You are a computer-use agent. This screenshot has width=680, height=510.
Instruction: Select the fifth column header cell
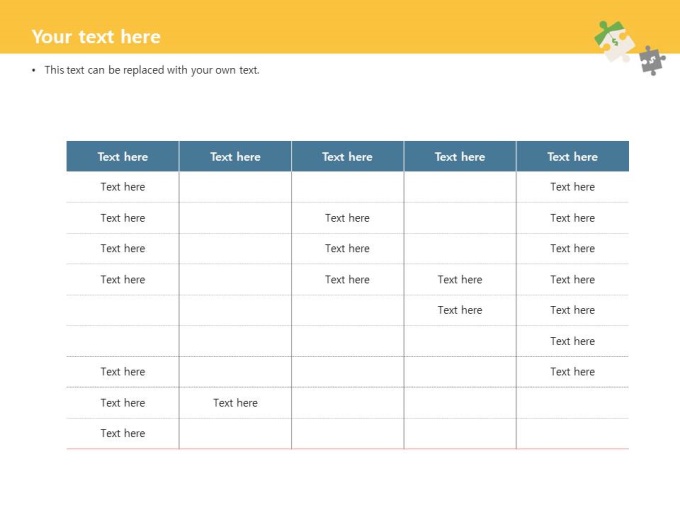pyautogui.click(x=572, y=157)
